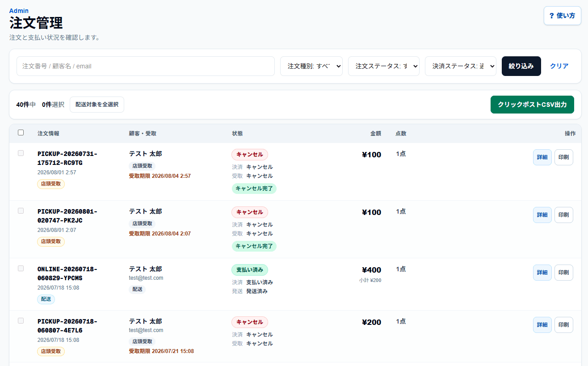
Task: Click the 支払い済み status badge
Action: pyautogui.click(x=249, y=270)
